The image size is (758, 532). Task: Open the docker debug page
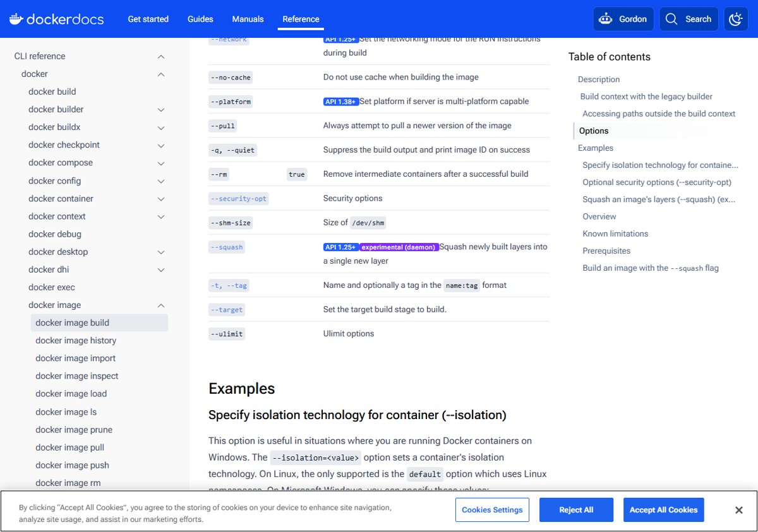point(55,234)
